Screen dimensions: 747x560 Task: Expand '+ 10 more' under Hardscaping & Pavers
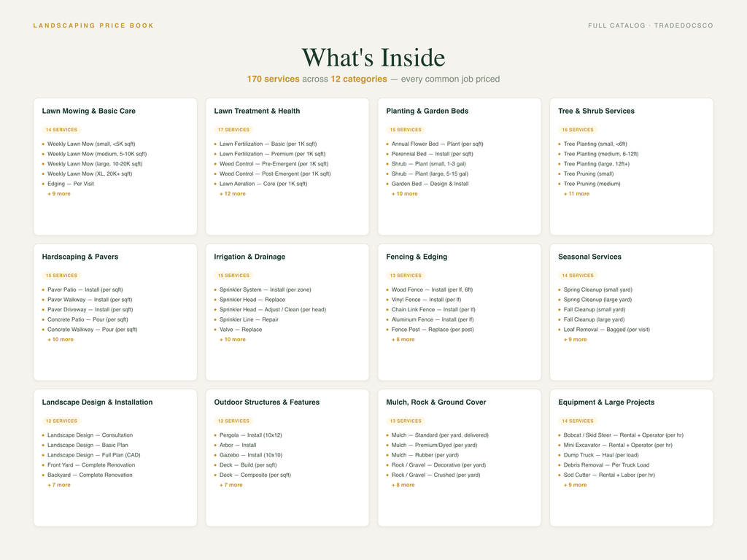61,340
